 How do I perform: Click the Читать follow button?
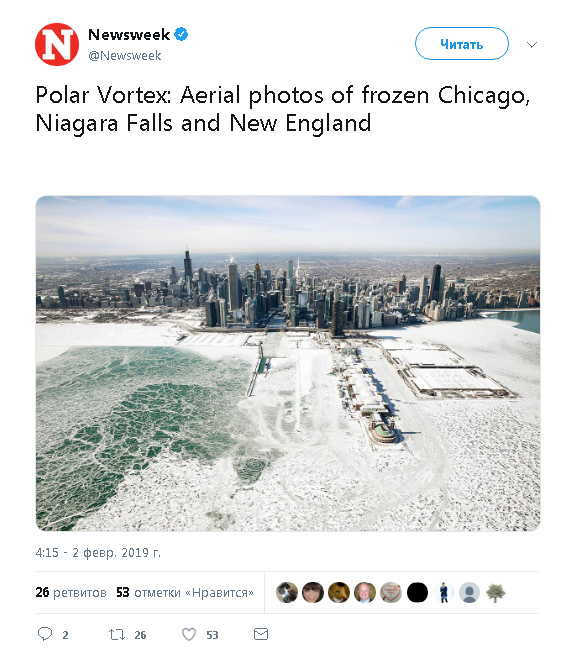462,44
